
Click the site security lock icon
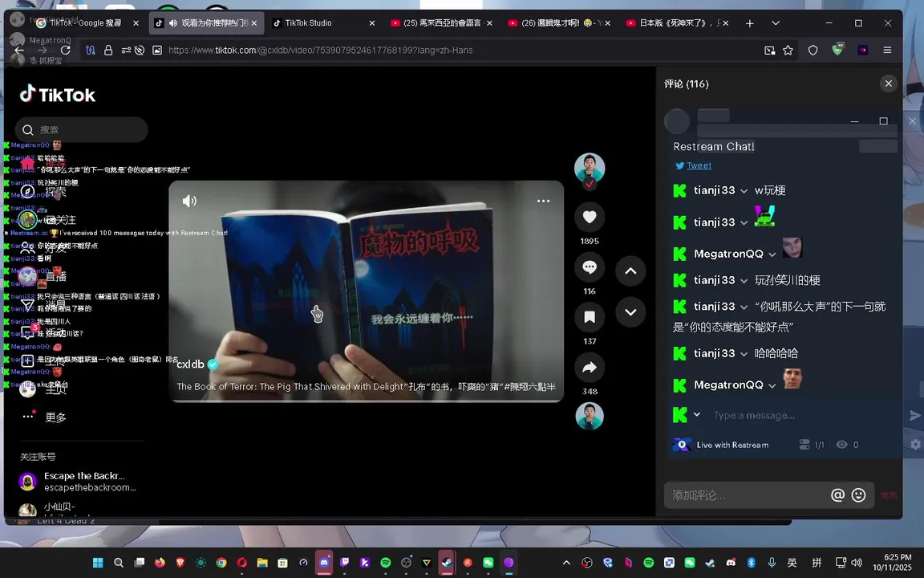pyautogui.click(x=108, y=50)
